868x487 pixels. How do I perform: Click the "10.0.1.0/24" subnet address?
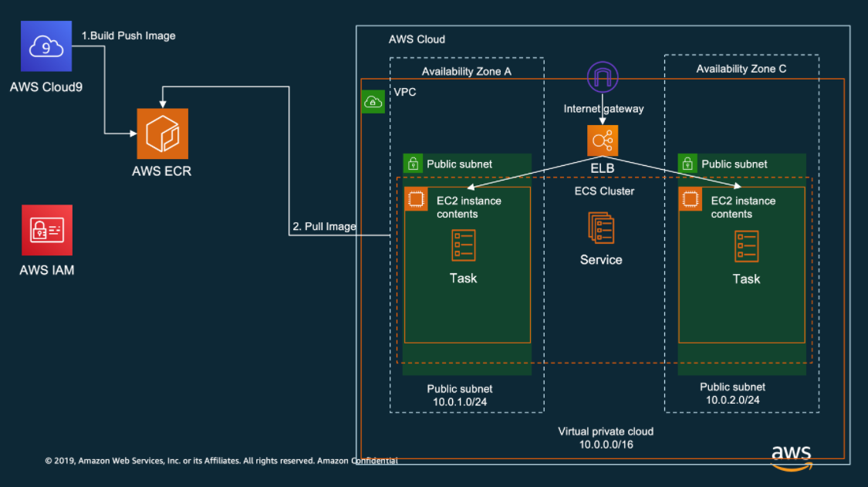[460, 402]
